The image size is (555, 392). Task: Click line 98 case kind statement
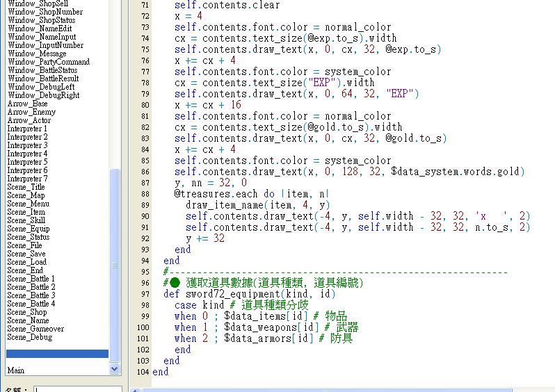(x=199, y=305)
